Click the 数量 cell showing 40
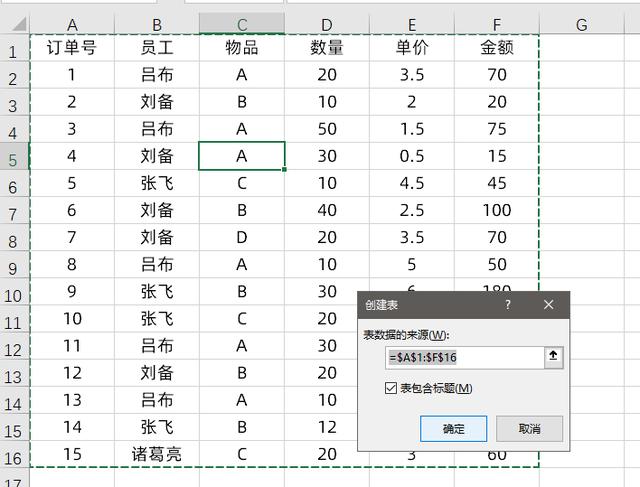The width and height of the screenshot is (640, 487). click(x=327, y=210)
